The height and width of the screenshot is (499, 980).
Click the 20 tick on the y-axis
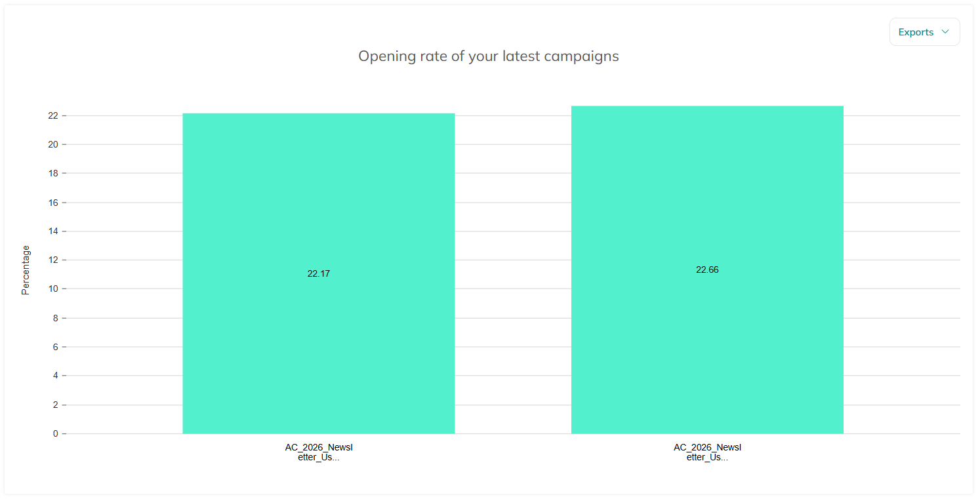point(53,145)
